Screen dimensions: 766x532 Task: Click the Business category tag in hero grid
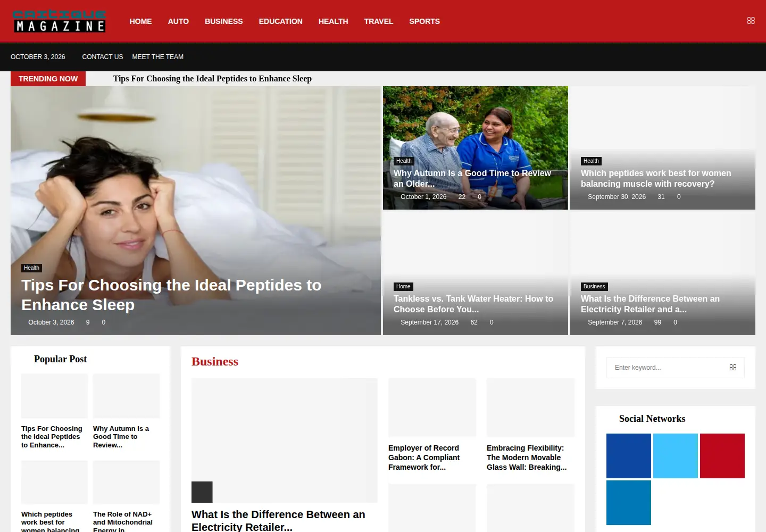[594, 287]
